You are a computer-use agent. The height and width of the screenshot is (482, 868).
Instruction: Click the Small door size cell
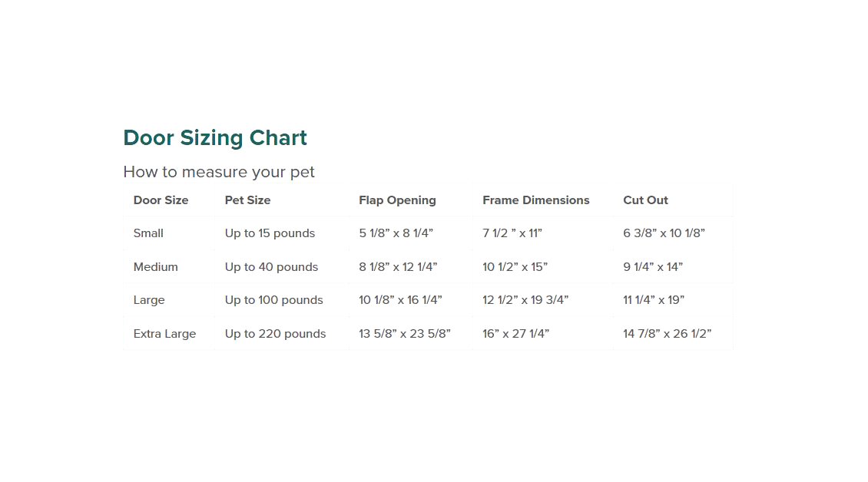(x=148, y=233)
